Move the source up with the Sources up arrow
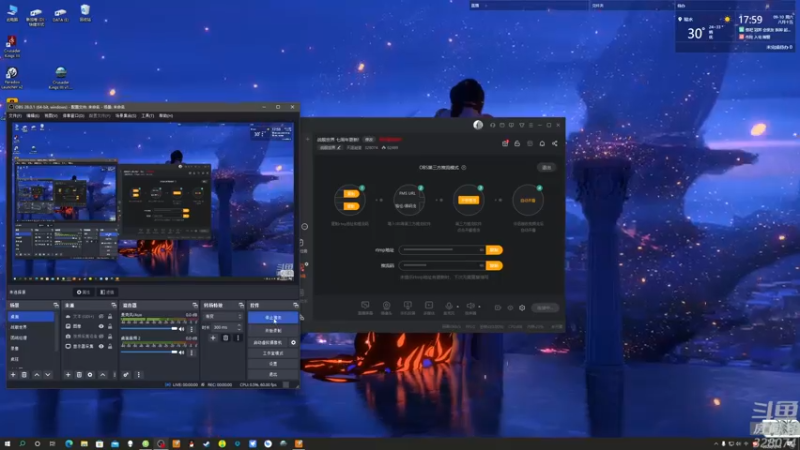The image size is (800, 450). click(103, 374)
